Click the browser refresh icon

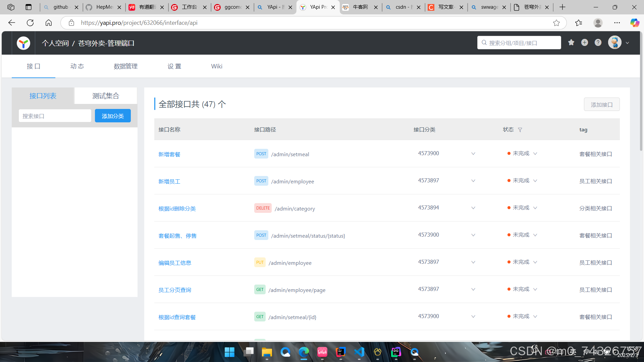[x=30, y=23]
